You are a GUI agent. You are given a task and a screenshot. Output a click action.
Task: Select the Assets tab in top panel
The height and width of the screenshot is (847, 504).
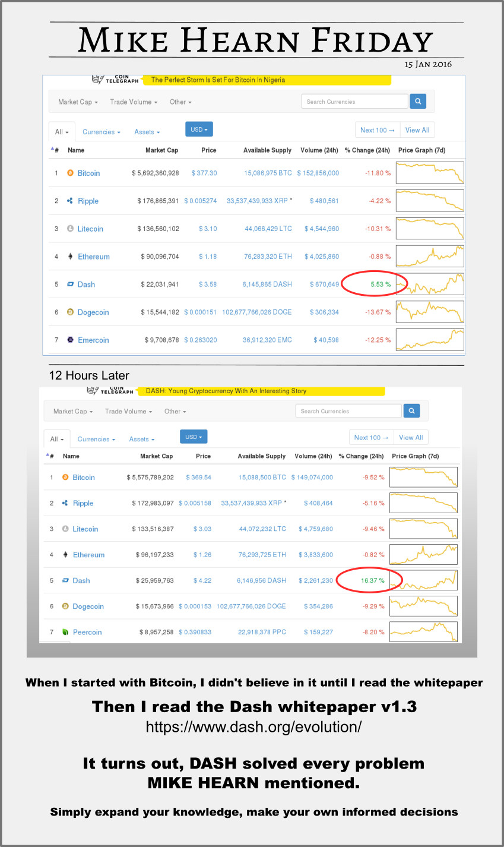[147, 132]
